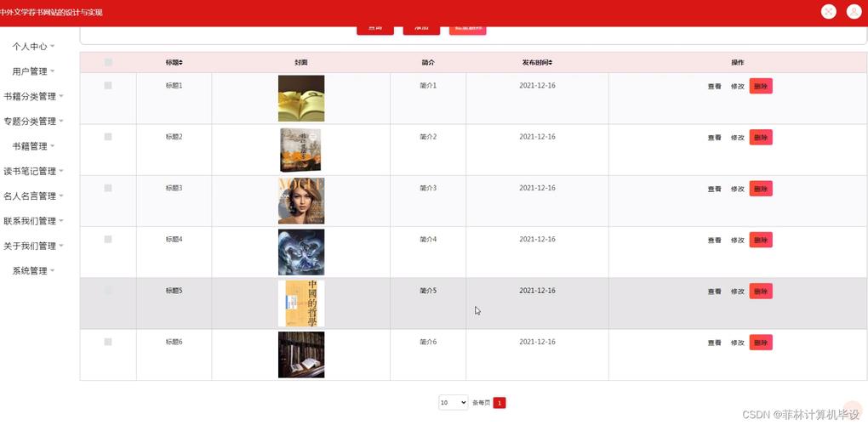Viewport: 868px width, 425px height.
Task: Click the 2021-12-16 date in row 标题6
Action: pyautogui.click(x=537, y=342)
